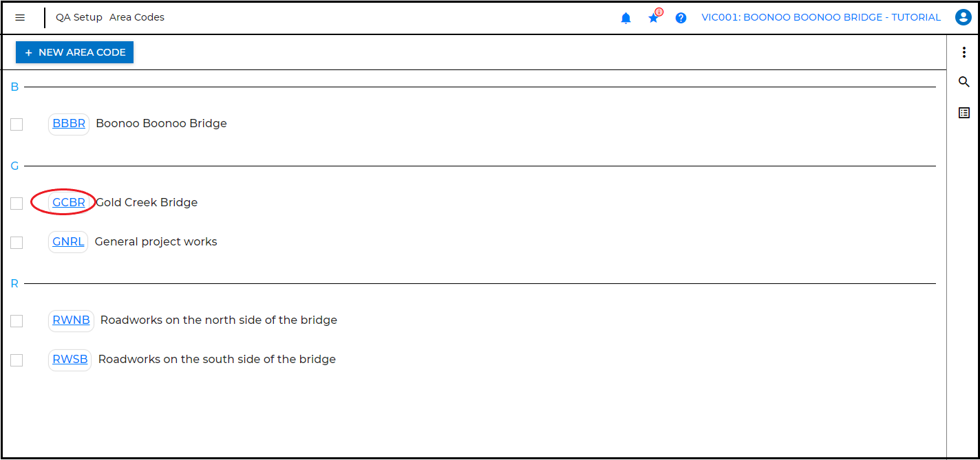This screenshot has width=980, height=460.
Task: Open favourites star icon
Action: (654, 18)
